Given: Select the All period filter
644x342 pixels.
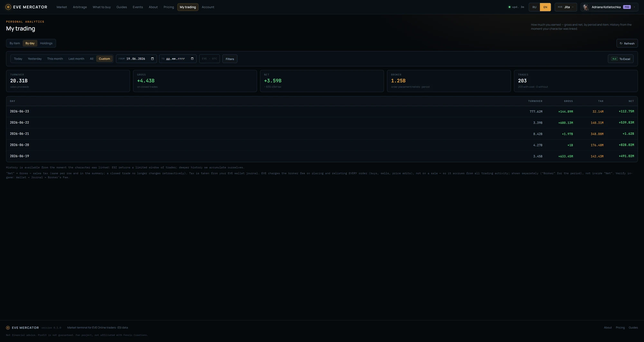Looking at the screenshot, I should tap(92, 59).
